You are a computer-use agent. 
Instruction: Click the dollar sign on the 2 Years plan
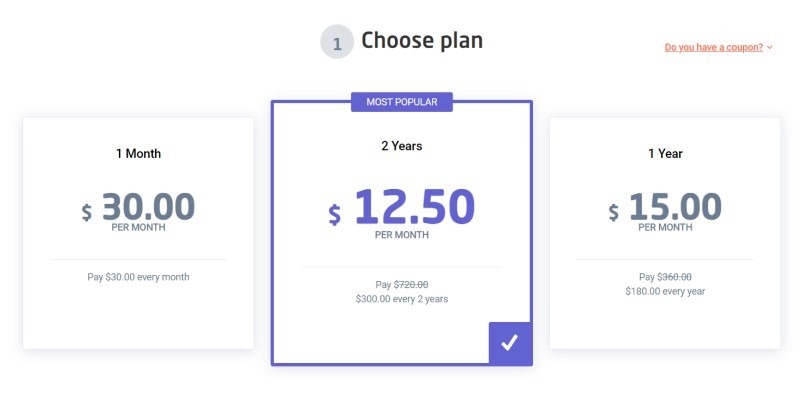click(335, 214)
